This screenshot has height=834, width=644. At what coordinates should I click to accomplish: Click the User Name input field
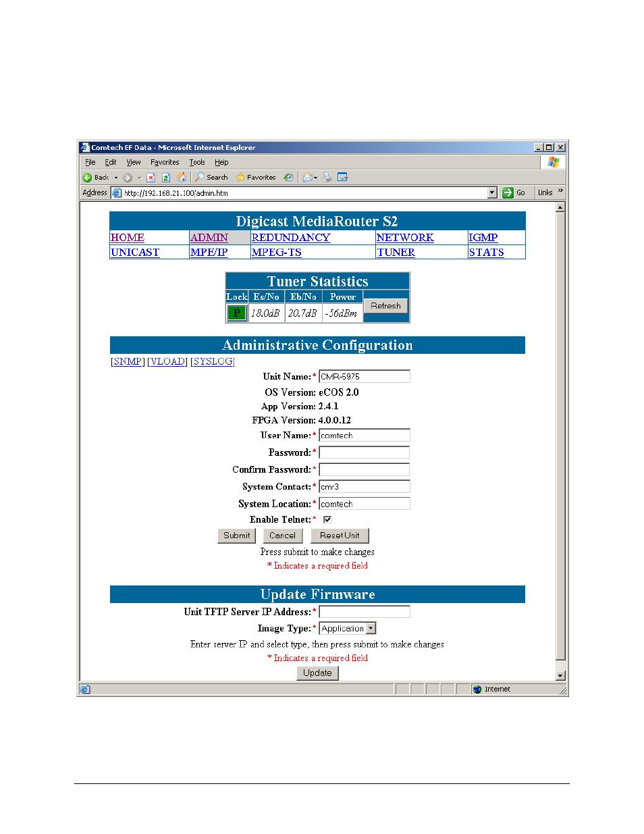point(365,436)
